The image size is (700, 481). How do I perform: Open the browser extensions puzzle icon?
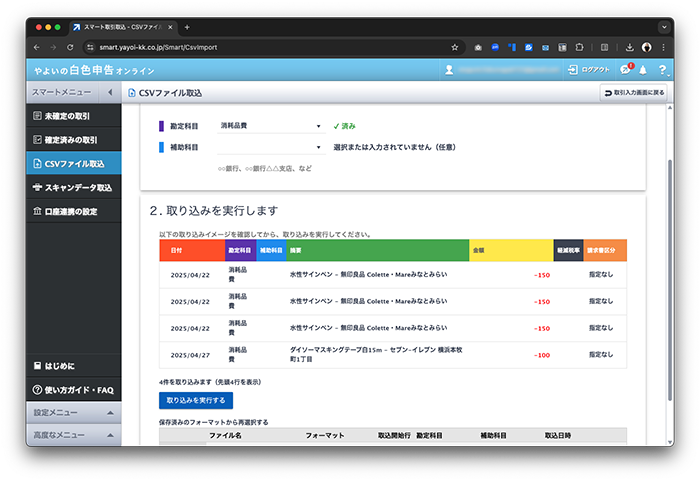(x=579, y=47)
